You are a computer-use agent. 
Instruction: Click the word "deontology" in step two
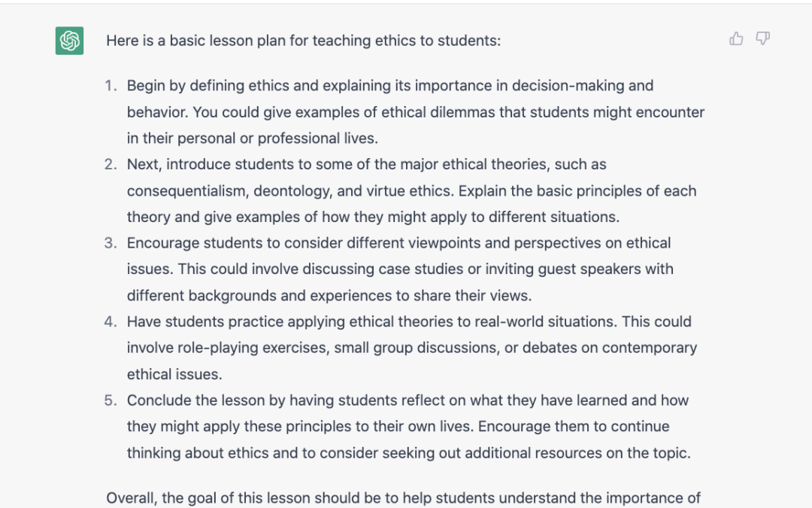pos(291,191)
